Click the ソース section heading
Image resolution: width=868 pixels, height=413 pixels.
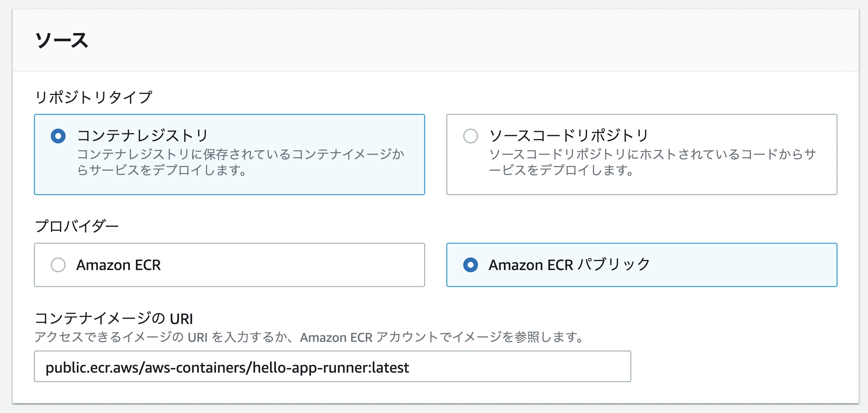62,40
